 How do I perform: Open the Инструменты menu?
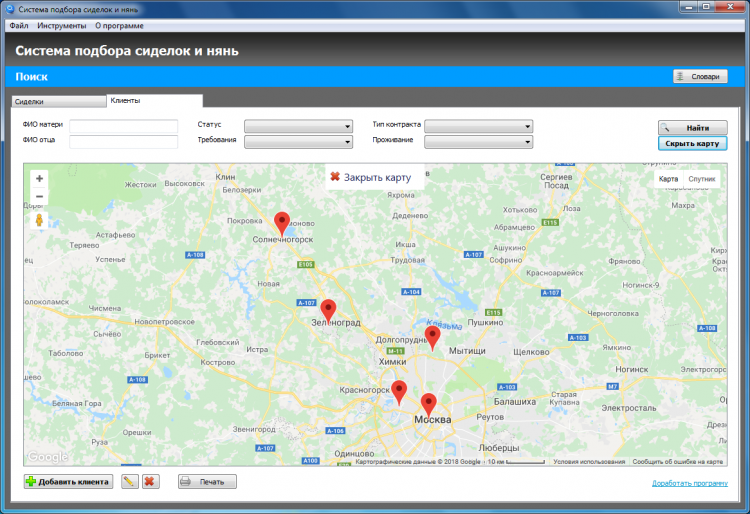[62, 26]
